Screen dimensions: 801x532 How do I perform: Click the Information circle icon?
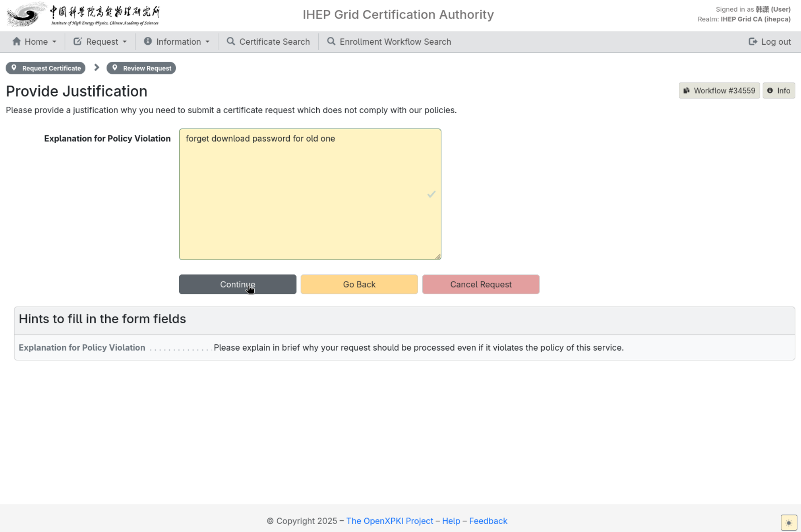tap(148, 41)
